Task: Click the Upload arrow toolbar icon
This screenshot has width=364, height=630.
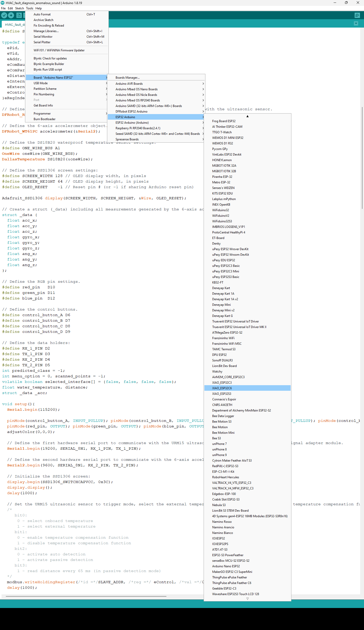Action: [x=11, y=15]
